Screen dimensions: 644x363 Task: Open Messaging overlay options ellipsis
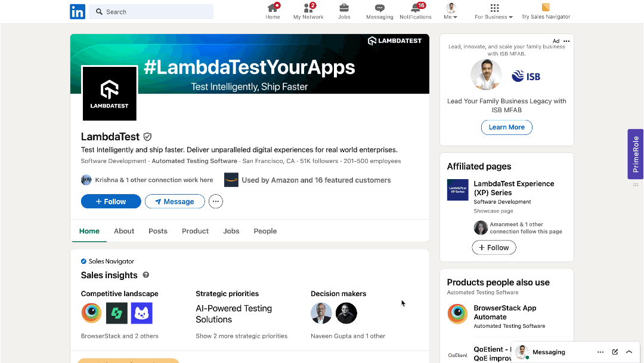[600, 352]
